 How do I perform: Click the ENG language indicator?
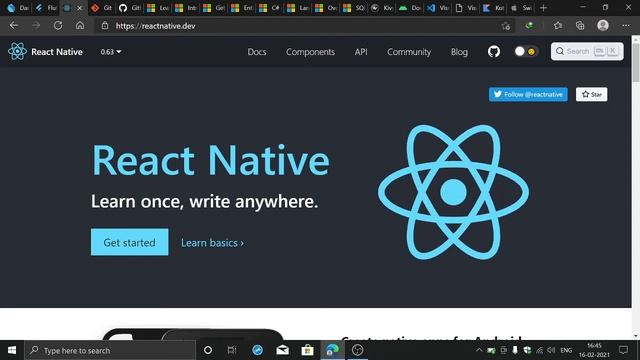pyautogui.click(x=566, y=350)
